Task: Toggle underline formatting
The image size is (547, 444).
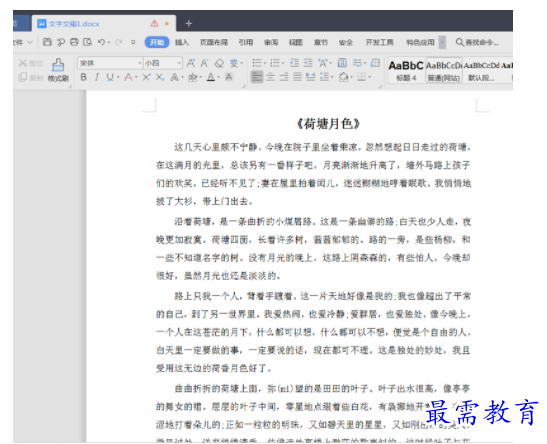Action: (x=110, y=77)
